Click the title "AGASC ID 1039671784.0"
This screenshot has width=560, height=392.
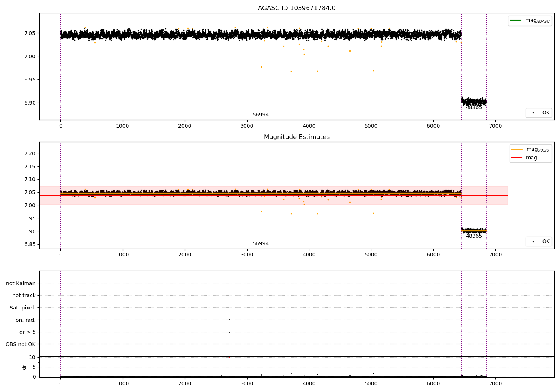point(296,8)
